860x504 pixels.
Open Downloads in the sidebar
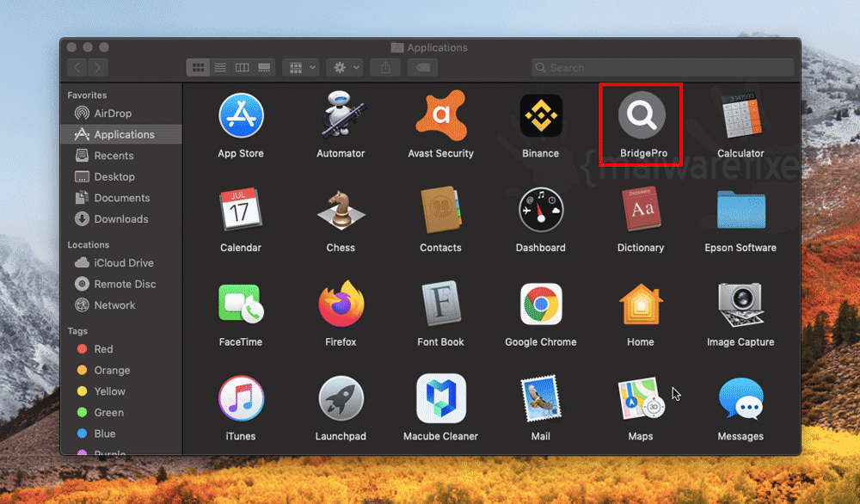(x=120, y=218)
